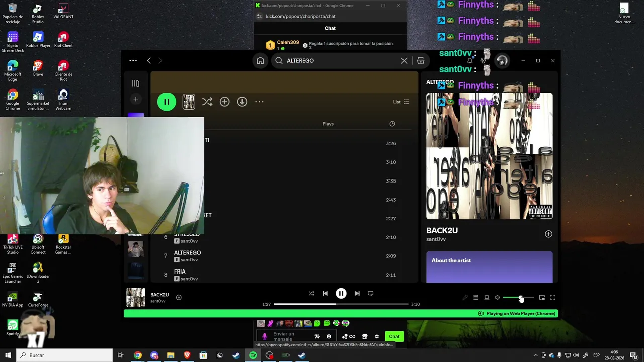This screenshot has width=644, height=362.
Task: Click the search magnifier icon in Spotify
Action: (279, 61)
